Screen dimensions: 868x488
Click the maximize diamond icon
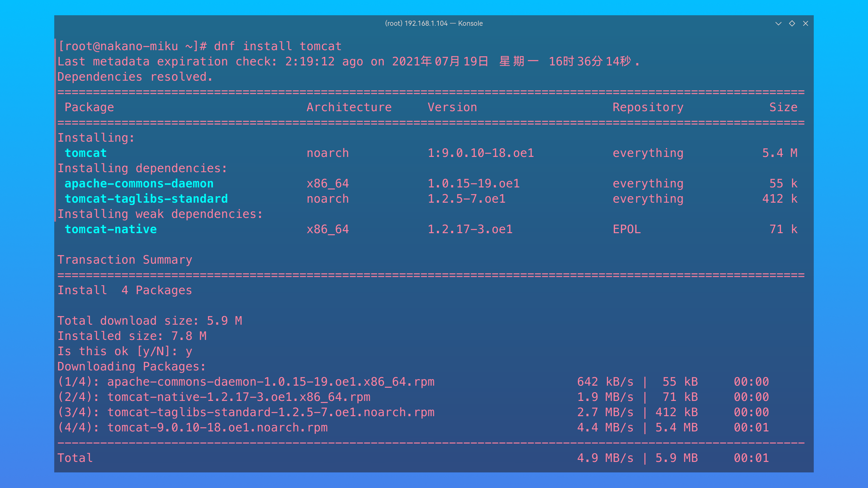pyautogui.click(x=792, y=23)
